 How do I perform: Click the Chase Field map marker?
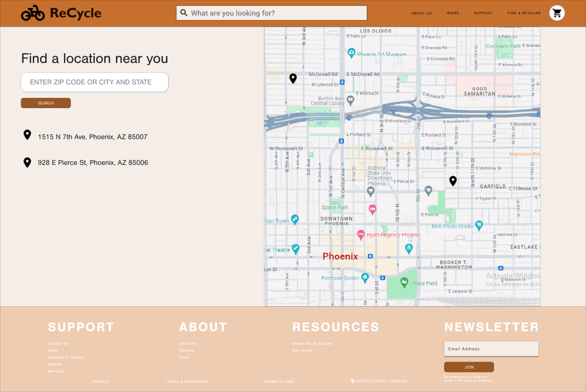[404, 282]
